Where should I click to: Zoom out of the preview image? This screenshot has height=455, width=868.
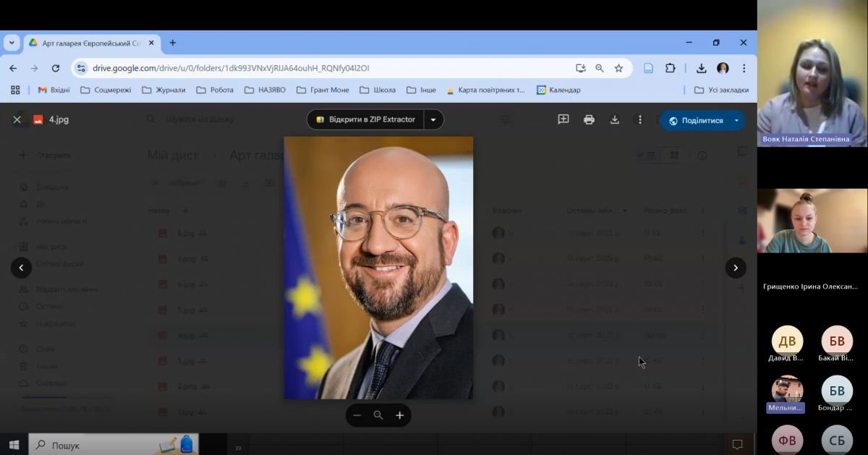point(357,415)
